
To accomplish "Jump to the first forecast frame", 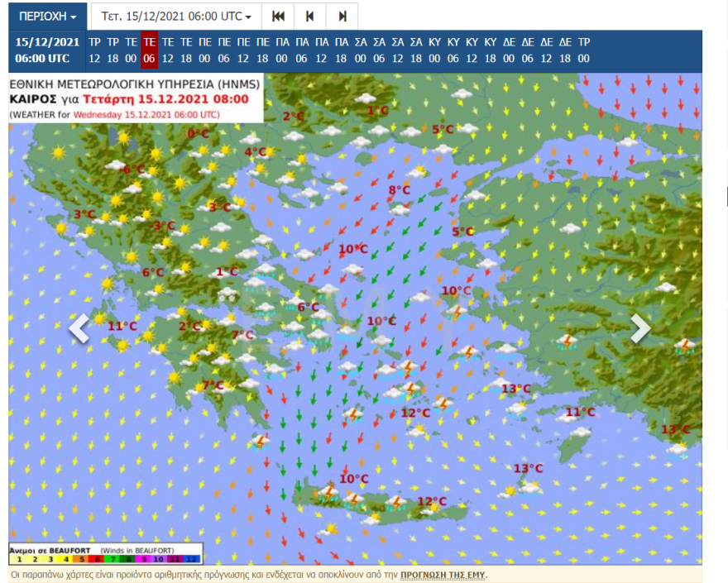I will [x=279, y=17].
